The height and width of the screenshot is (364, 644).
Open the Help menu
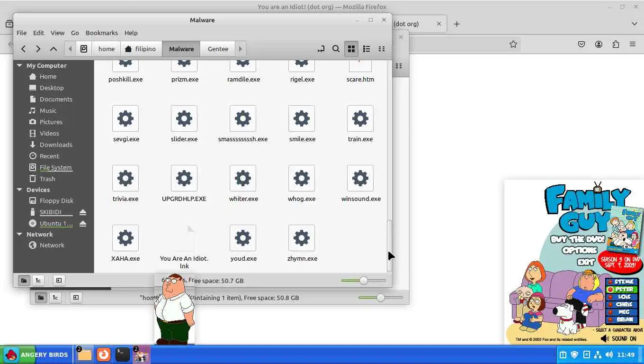pos(131,33)
